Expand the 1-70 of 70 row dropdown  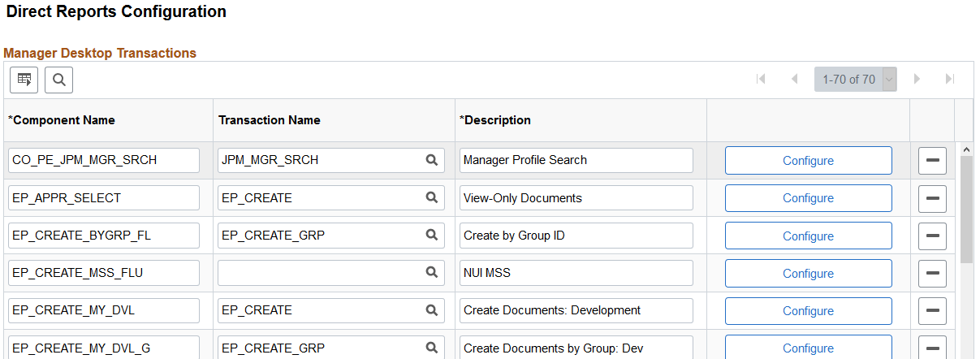(x=888, y=80)
